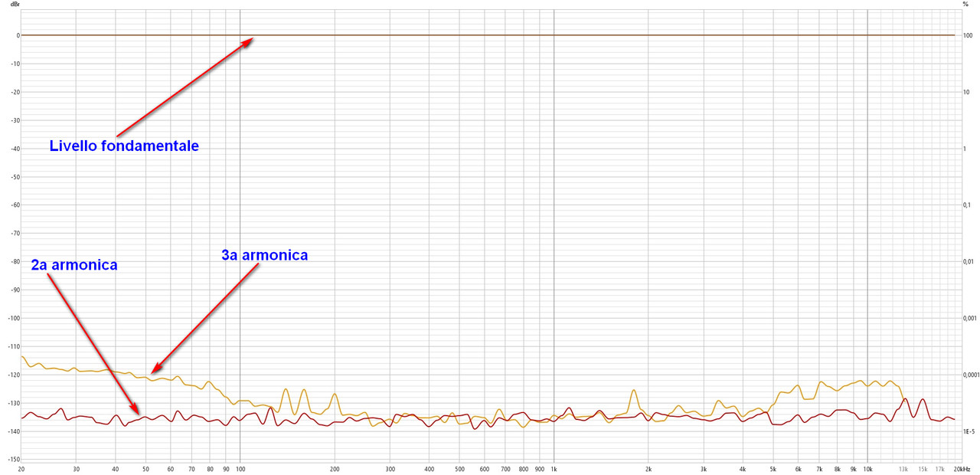
Task: Click the 30 Hz frequency axis label
Action: 76,468
